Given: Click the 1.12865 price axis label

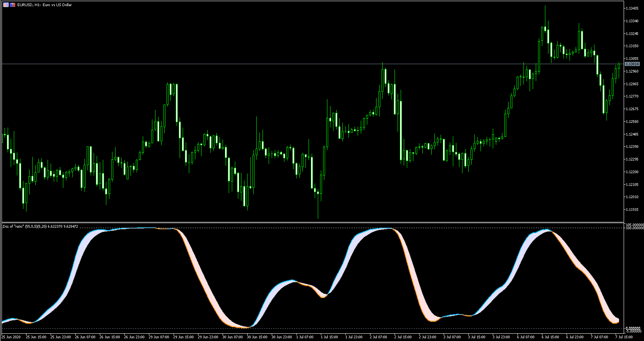Looking at the screenshot, I should [x=632, y=84].
